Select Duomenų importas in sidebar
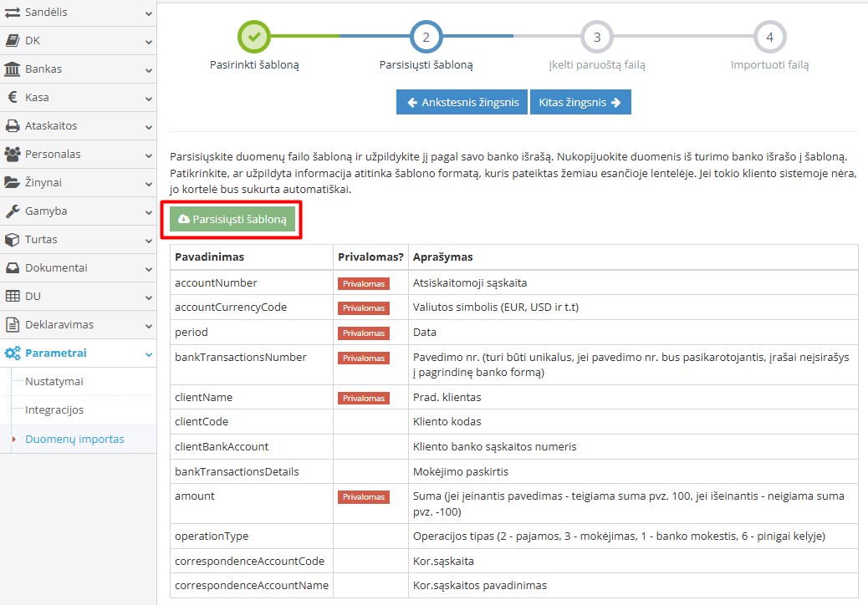Screen dimensions: 868x605 [x=74, y=439]
